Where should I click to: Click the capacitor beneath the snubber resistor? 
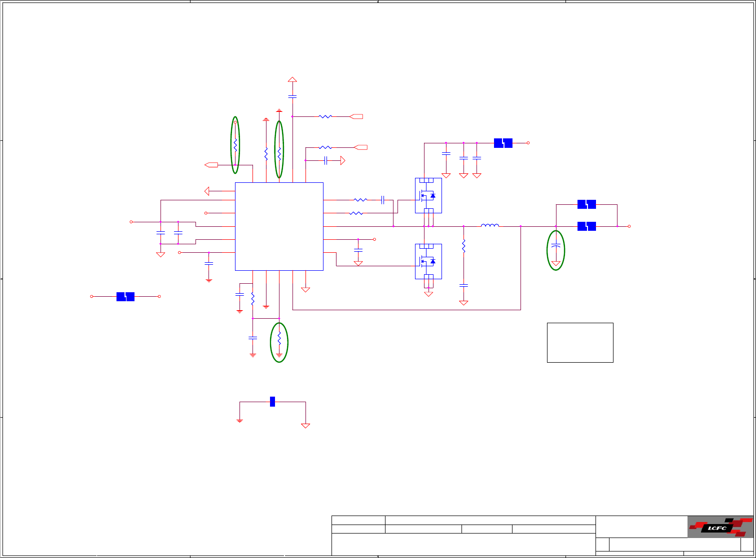point(463,285)
